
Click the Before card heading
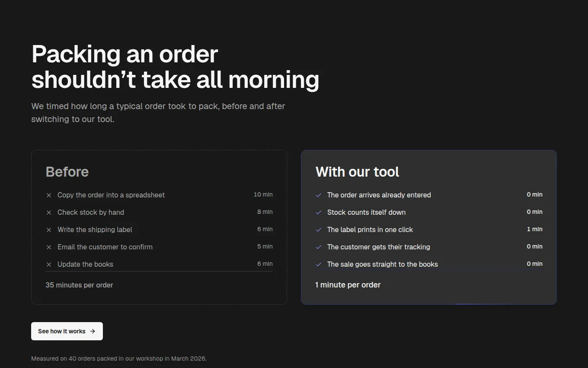(x=67, y=172)
